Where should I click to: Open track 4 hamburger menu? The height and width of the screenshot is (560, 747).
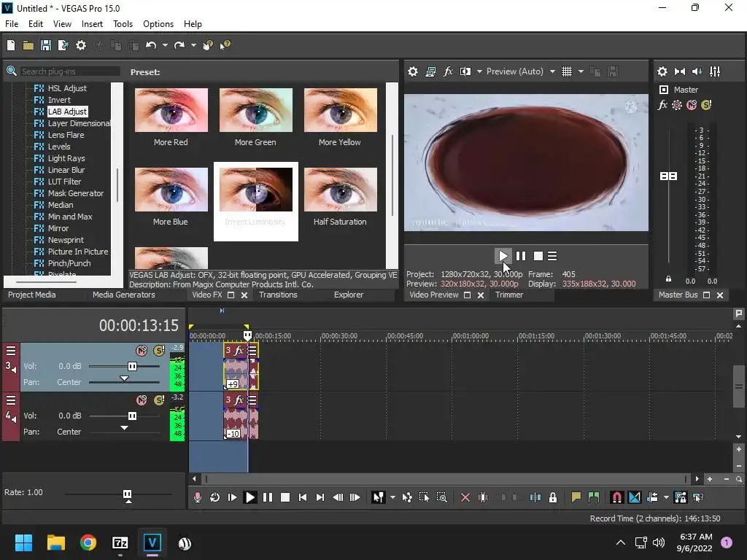coord(10,400)
